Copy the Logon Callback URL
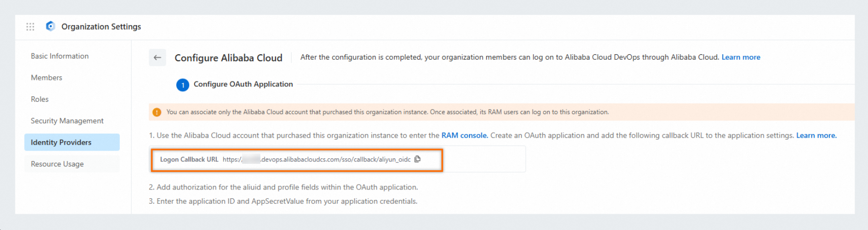 [418, 159]
